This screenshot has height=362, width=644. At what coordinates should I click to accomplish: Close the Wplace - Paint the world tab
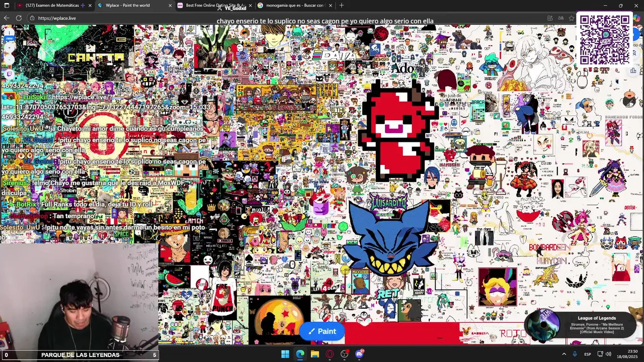pyautogui.click(x=170, y=6)
